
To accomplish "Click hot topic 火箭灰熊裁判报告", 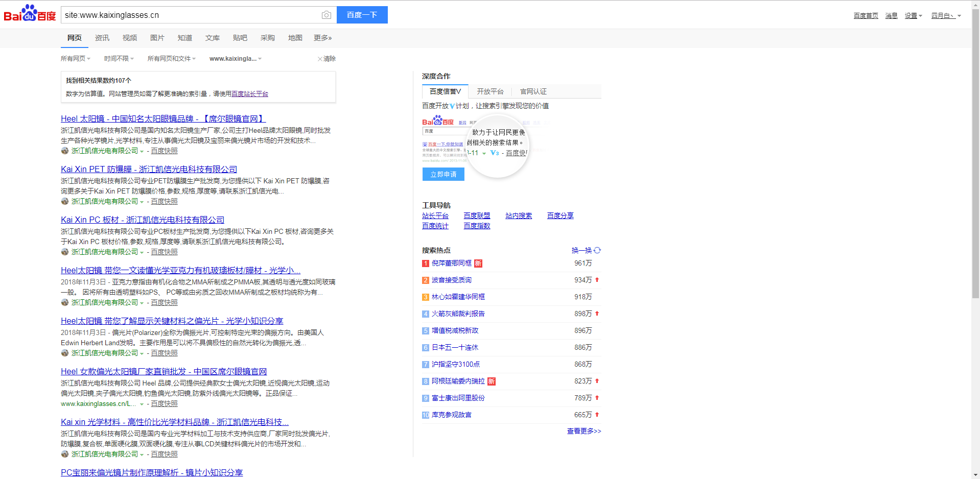I will coord(458,314).
